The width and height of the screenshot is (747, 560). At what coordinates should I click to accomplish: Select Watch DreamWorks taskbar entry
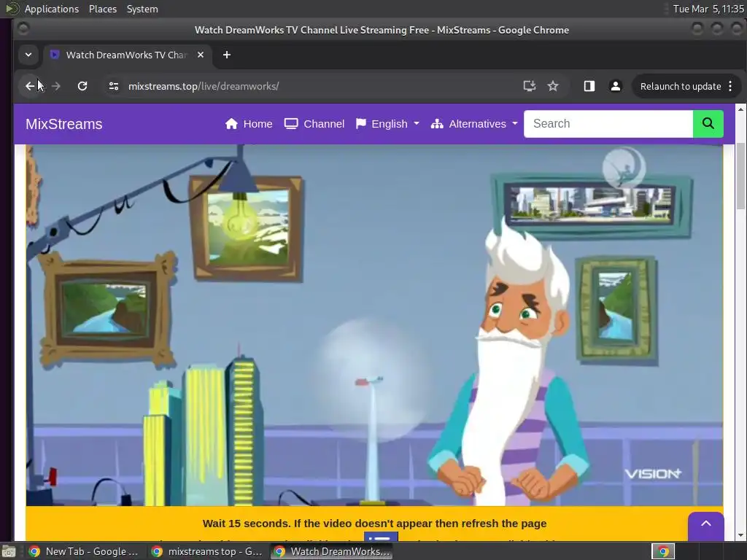click(332, 551)
